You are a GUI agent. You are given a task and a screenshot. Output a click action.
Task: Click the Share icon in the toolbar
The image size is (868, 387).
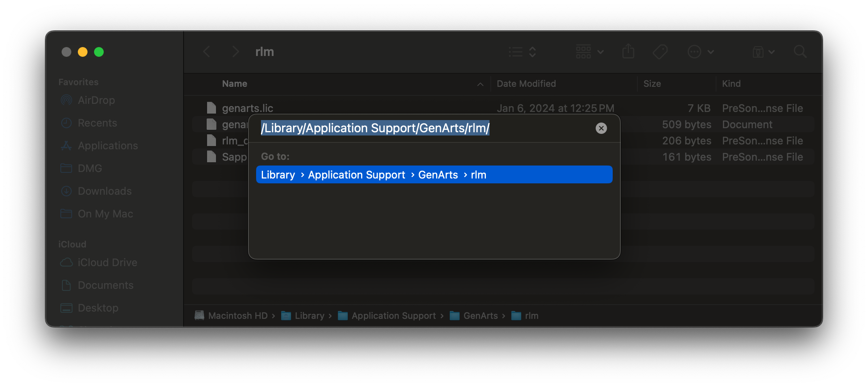point(629,52)
